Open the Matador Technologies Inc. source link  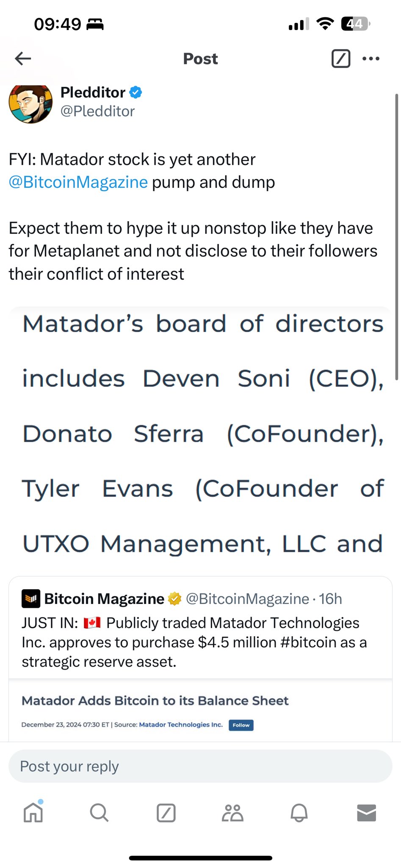181,725
